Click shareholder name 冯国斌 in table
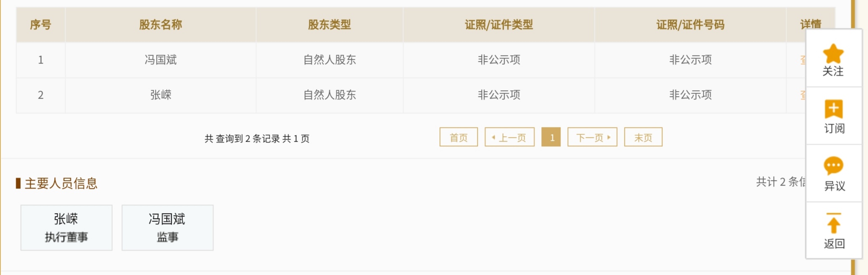Screen dimensions: 868x275 (160, 60)
